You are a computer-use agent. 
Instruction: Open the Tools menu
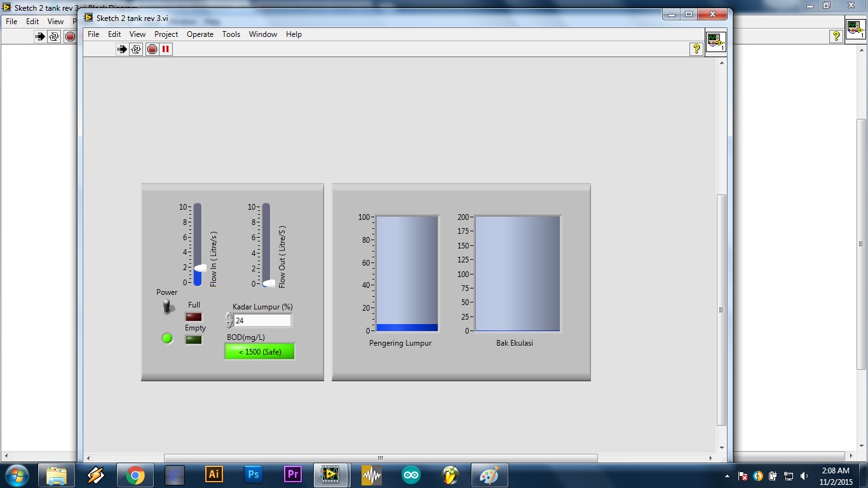tap(231, 34)
